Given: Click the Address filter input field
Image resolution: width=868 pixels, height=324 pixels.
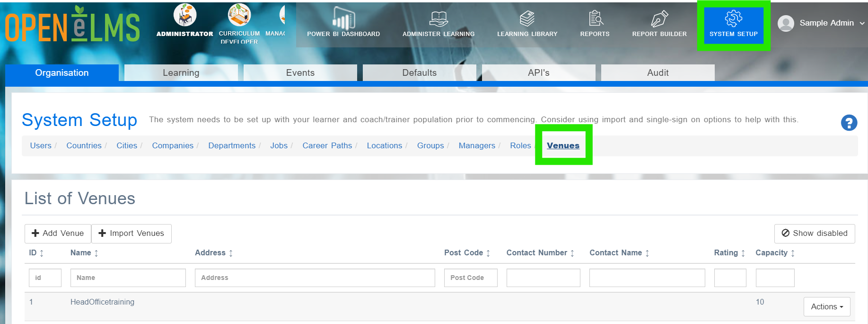Looking at the screenshot, I should (315, 278).
